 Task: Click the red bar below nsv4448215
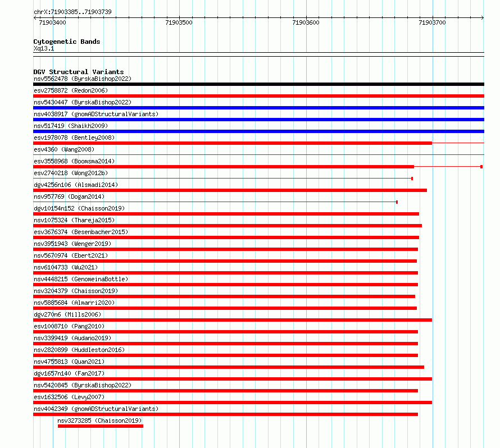pos(225,285)
